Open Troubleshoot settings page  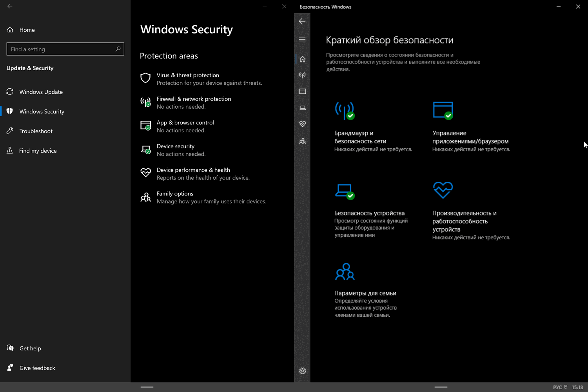36,131
